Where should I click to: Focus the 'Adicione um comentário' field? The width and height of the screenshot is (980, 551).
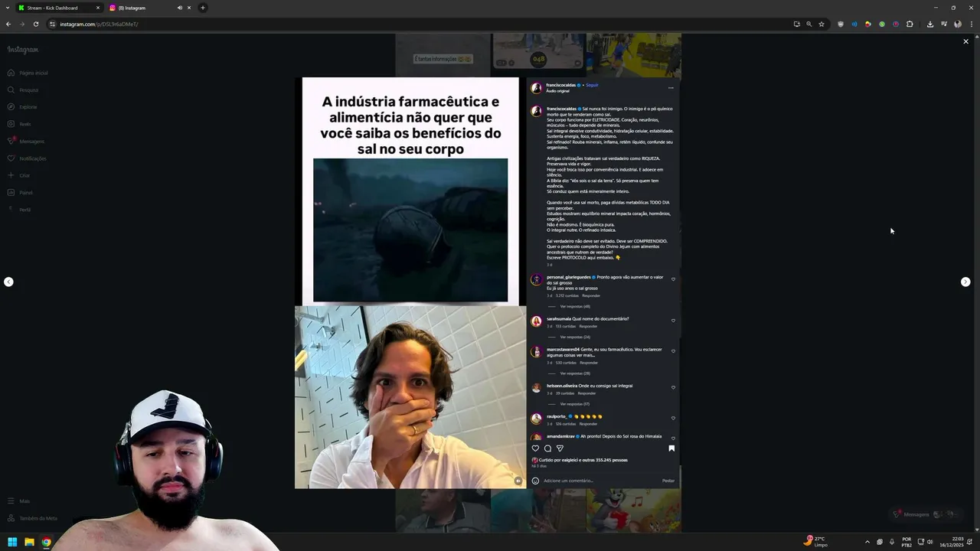pos(601,481)
